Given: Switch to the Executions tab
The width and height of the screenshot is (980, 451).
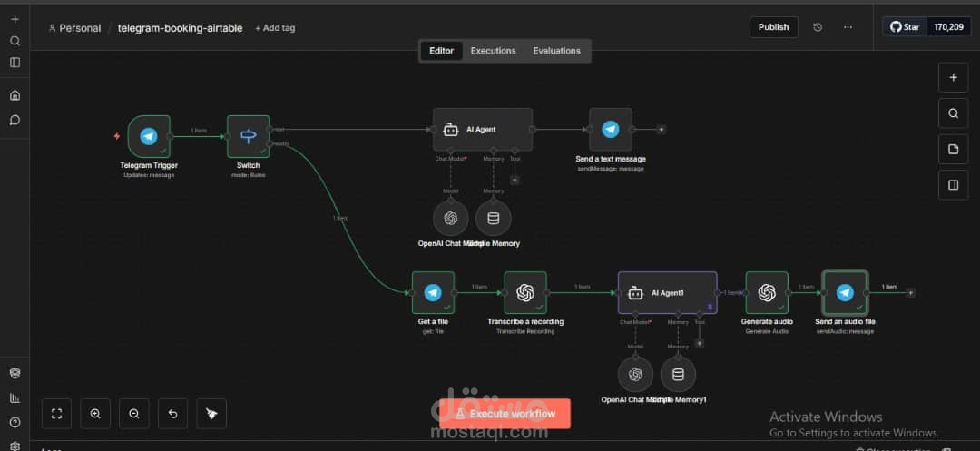Looking at the screenshot, I should point(493,51).
